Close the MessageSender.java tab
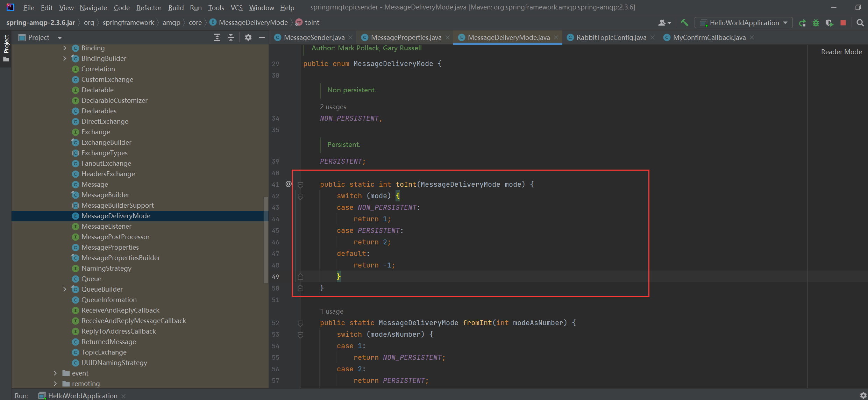 [350, 37]
